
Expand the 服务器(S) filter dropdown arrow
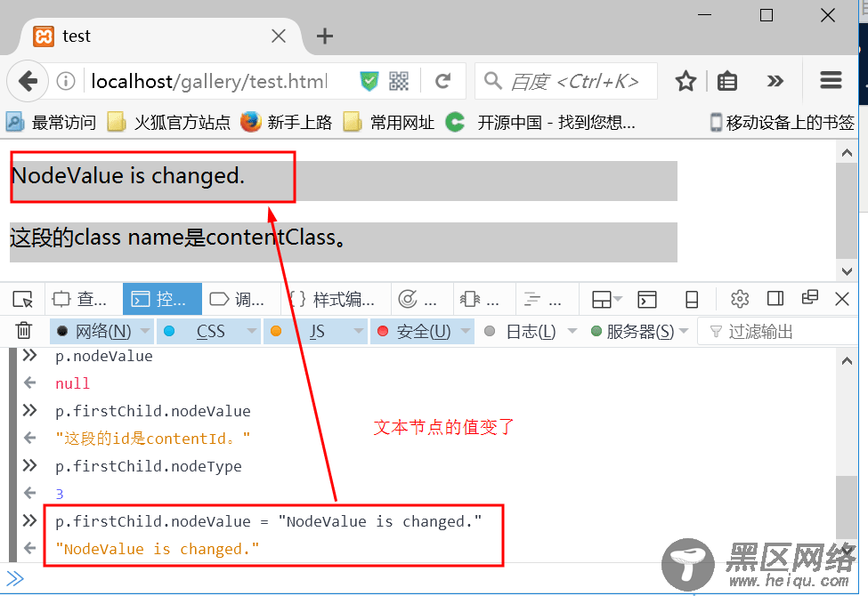pyautogui.click(x=685, y=331)
